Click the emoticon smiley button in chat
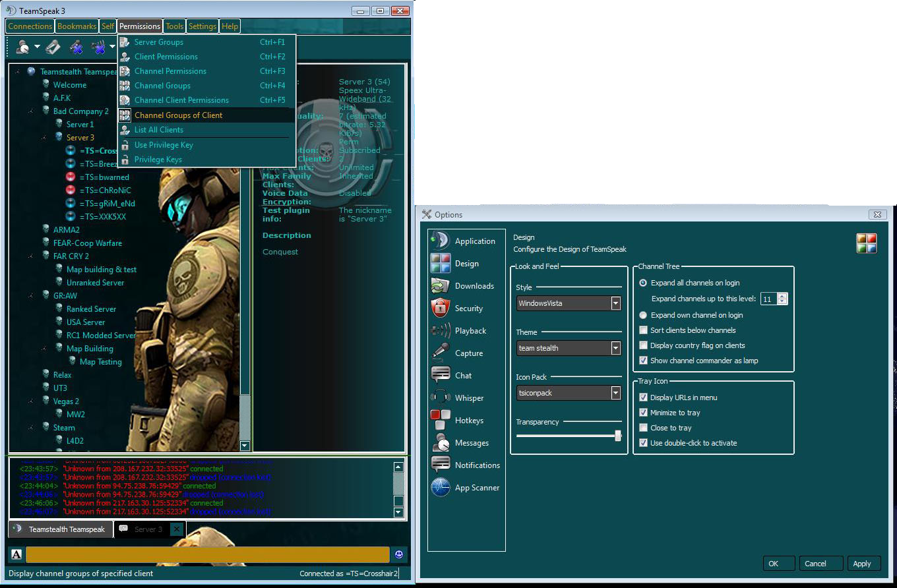897x588 pixels. [398, 554]
